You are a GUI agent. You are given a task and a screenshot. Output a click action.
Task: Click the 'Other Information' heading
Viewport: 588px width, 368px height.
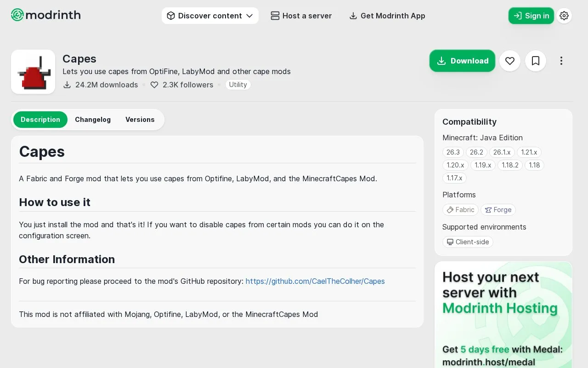[67, 259]
